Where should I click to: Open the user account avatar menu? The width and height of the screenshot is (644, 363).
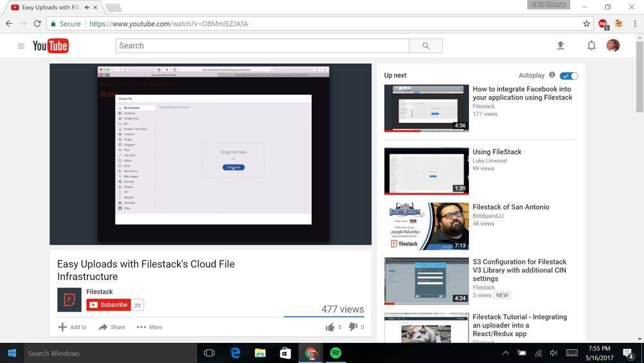(x=613, y=45)
